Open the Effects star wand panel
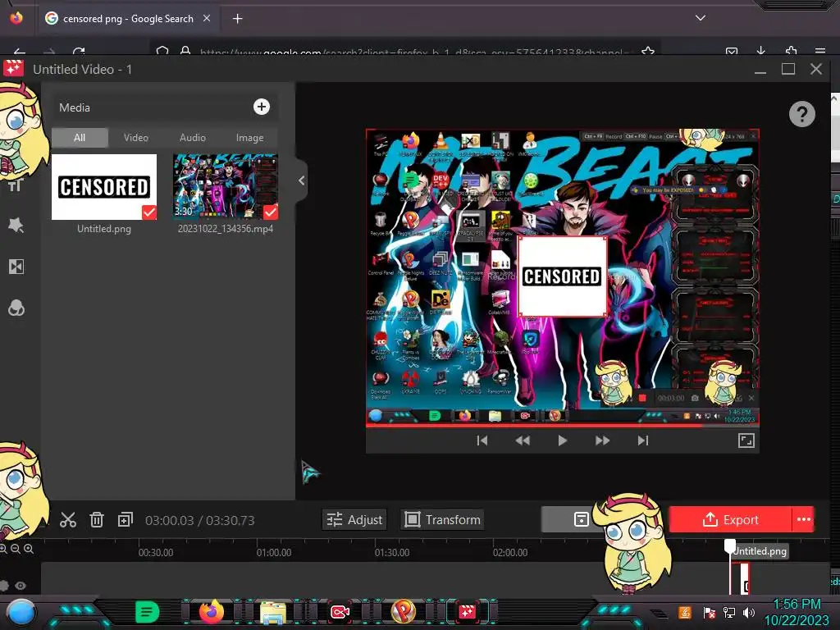The image size is (840, 630). tap(16, 225)
